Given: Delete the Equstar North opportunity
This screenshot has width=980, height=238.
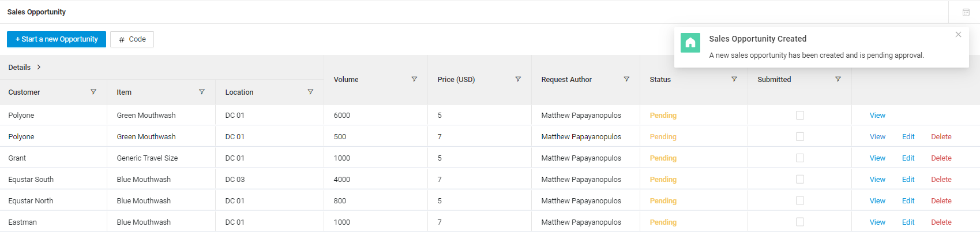Looking at the screenshot, I should tap(941, 201).
